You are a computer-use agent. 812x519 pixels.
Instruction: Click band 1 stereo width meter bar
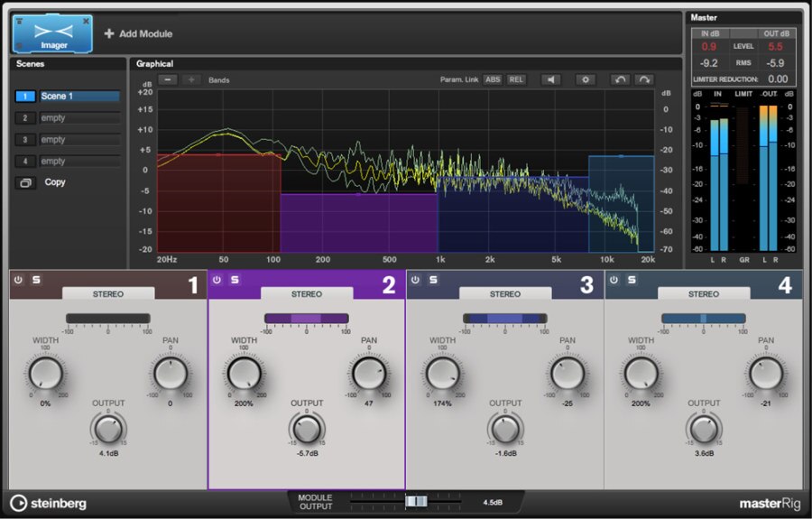[108, 319]
